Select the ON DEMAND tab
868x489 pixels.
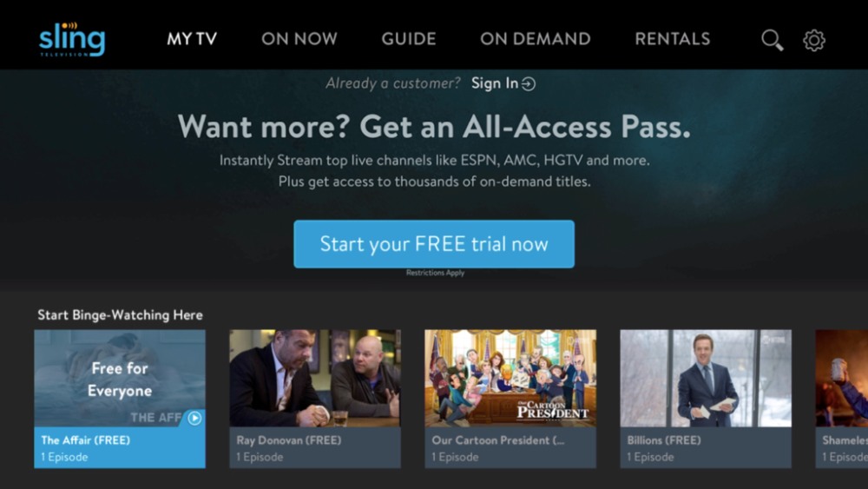[536, 39]
